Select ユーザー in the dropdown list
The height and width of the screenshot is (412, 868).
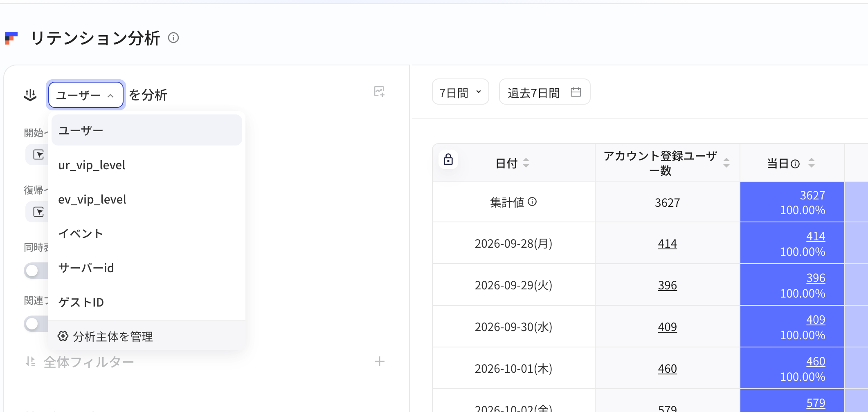click(x=147, y=130)
